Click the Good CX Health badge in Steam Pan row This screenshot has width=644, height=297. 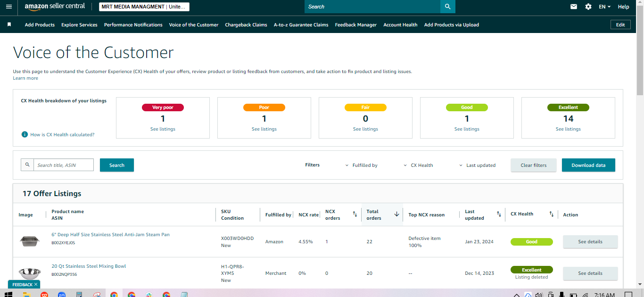click(x=532, y=241)
